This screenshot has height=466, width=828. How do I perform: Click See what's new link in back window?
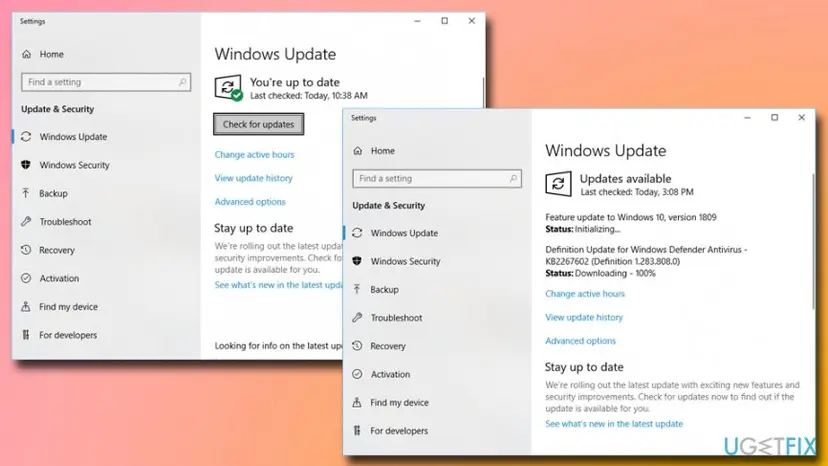278,285
